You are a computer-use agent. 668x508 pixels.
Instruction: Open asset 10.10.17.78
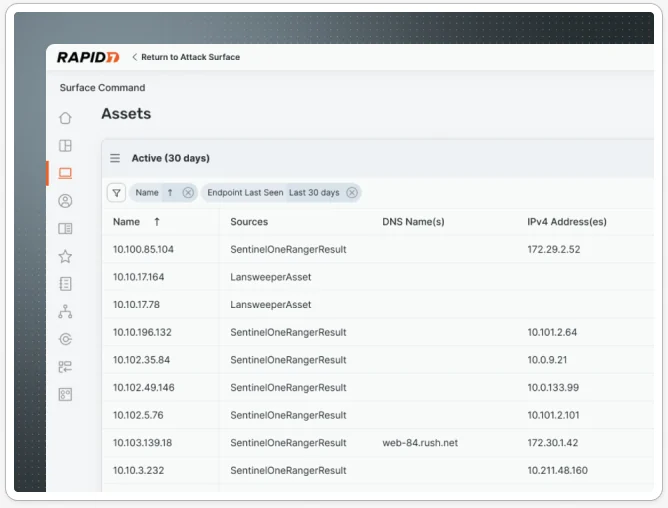click(136, 305)
